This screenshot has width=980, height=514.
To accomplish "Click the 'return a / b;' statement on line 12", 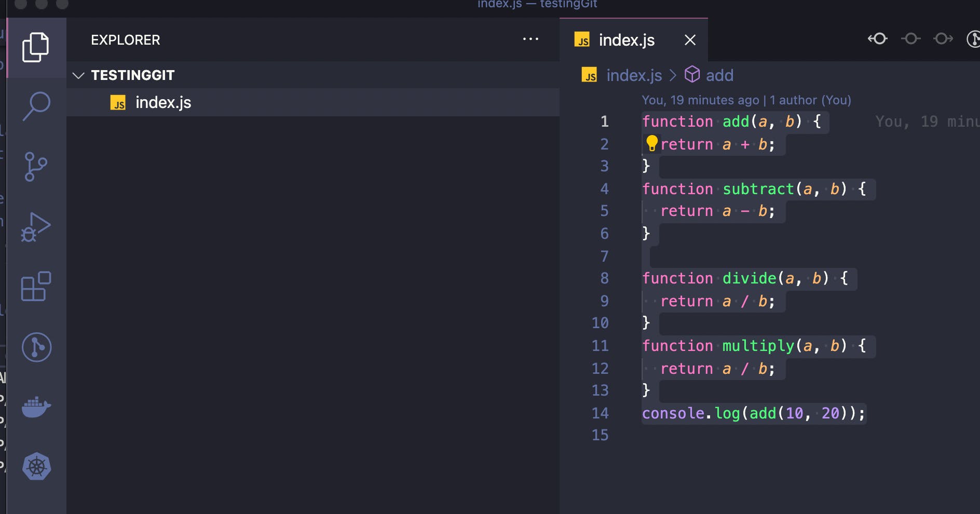I will (x=718, y=369).
